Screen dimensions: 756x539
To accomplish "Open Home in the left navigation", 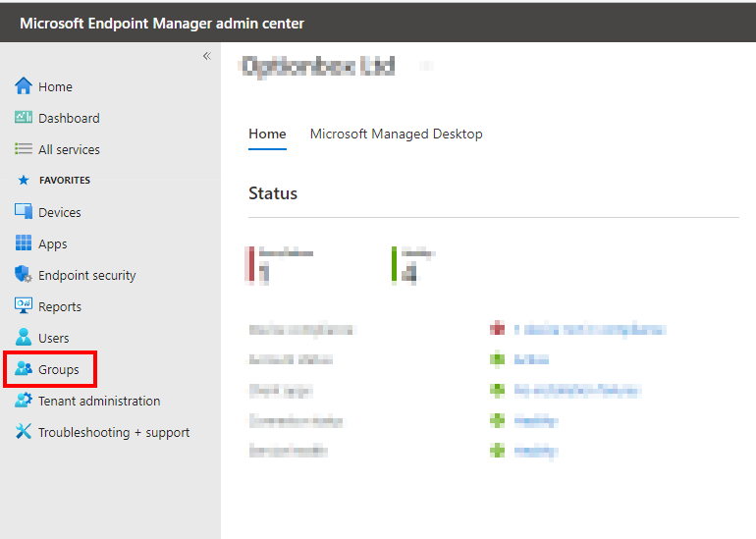I will tap(55, 86).
